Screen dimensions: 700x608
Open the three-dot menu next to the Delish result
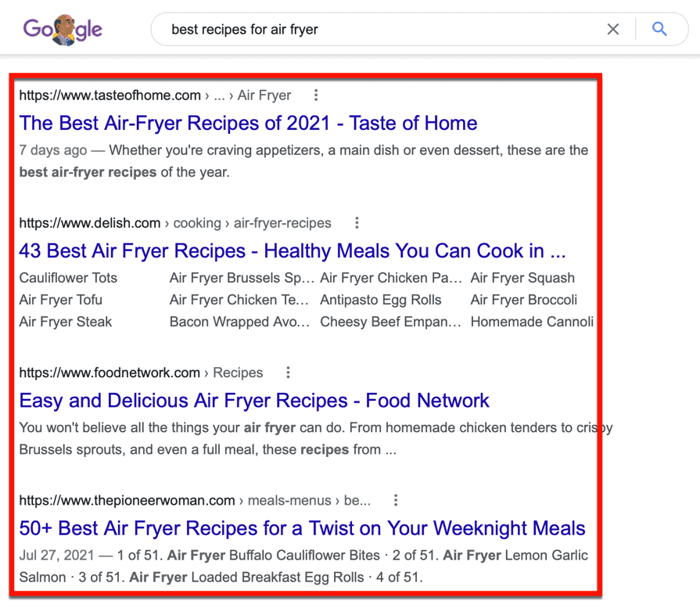tap(357, 223)
